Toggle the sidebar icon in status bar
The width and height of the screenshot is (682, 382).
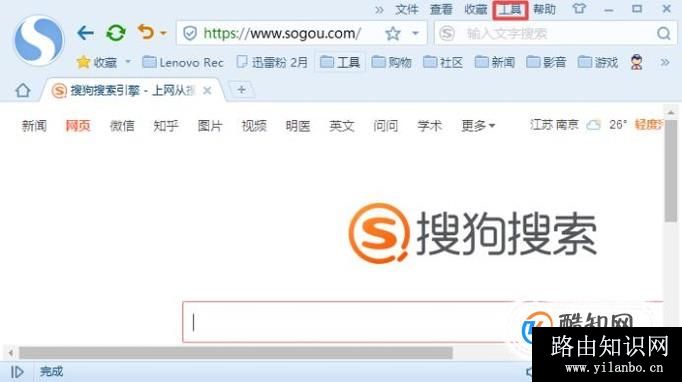pyautogui.click(x=17, y=372)
